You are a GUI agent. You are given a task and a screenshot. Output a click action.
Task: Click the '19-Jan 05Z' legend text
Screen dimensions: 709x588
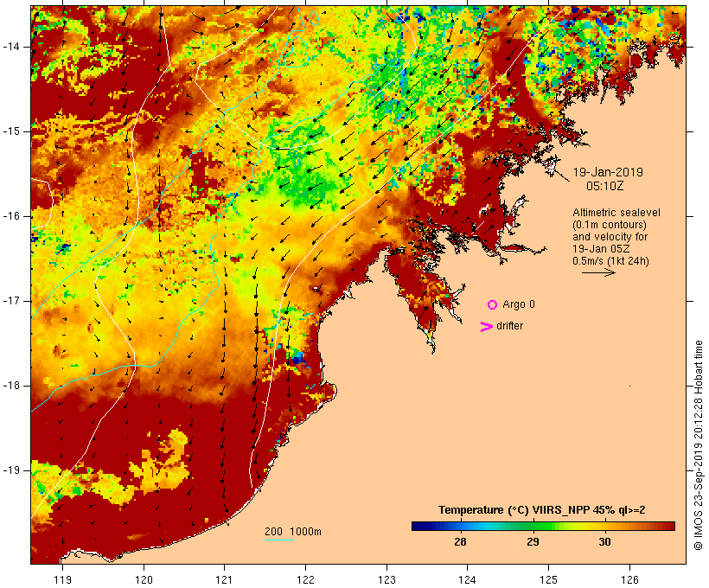[x=602, y=249]
